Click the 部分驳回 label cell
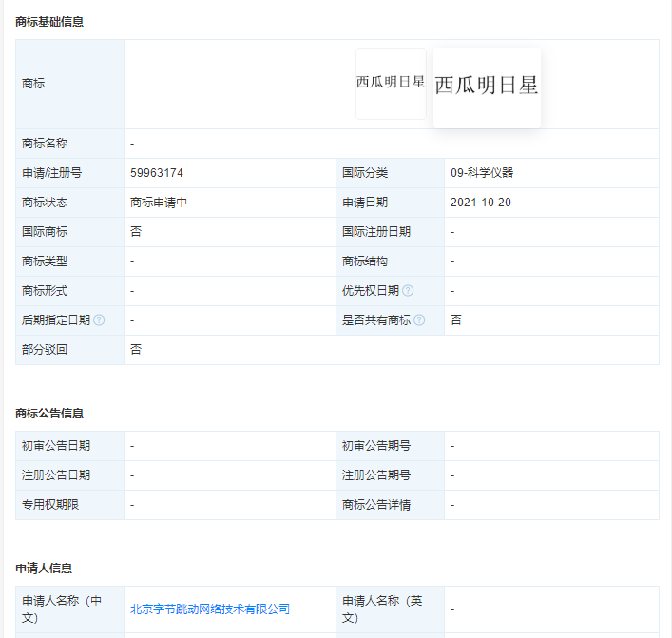Viewport: 672px width, 638px height. [69, 350]
